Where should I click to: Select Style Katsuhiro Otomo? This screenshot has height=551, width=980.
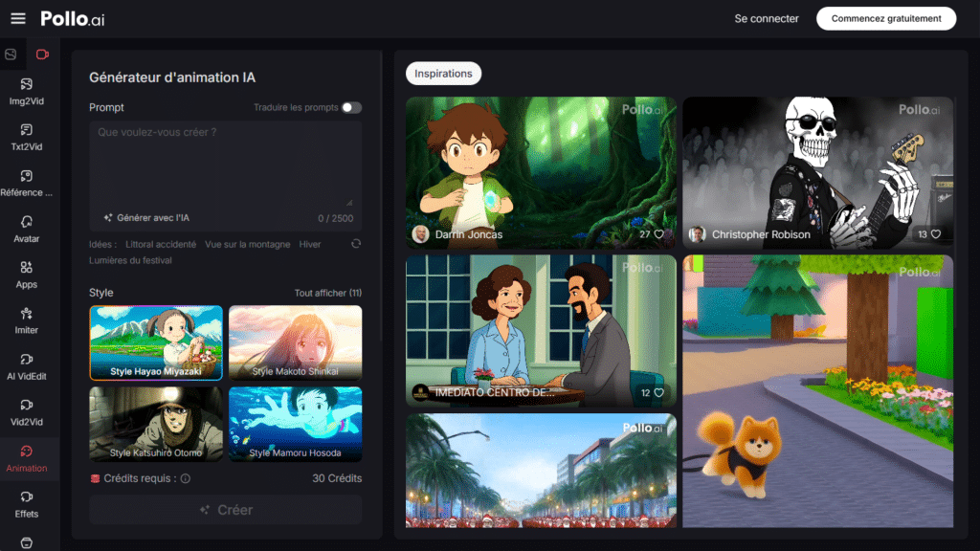pos(156,424)
